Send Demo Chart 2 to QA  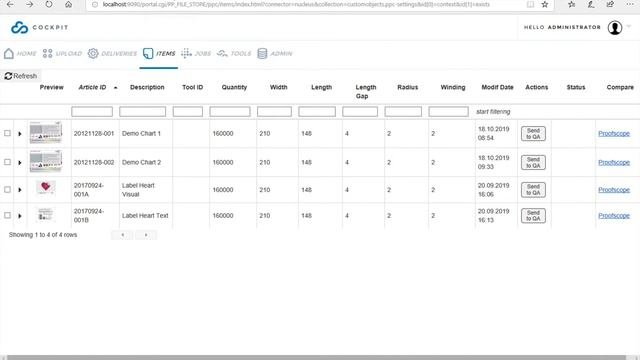coord(533,162)
